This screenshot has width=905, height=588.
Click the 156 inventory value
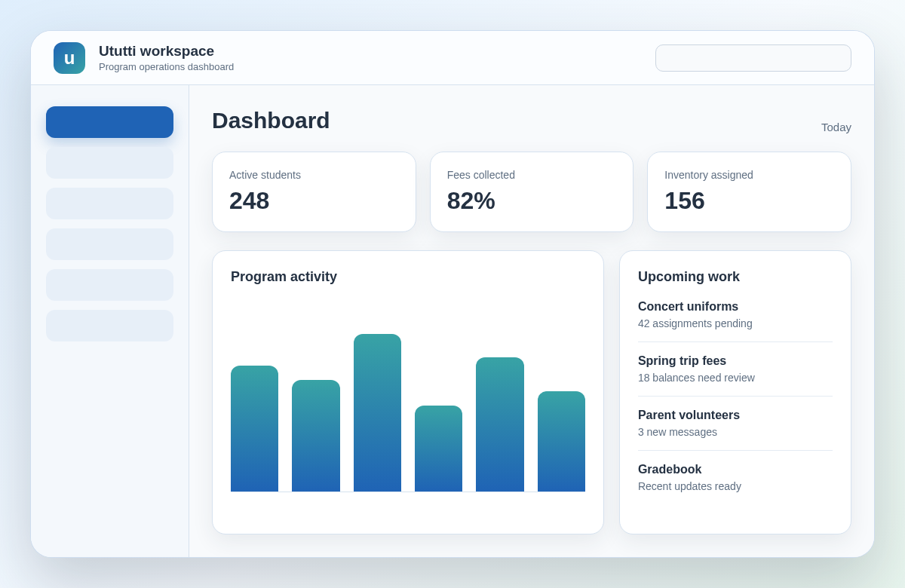tap(684, 201)
